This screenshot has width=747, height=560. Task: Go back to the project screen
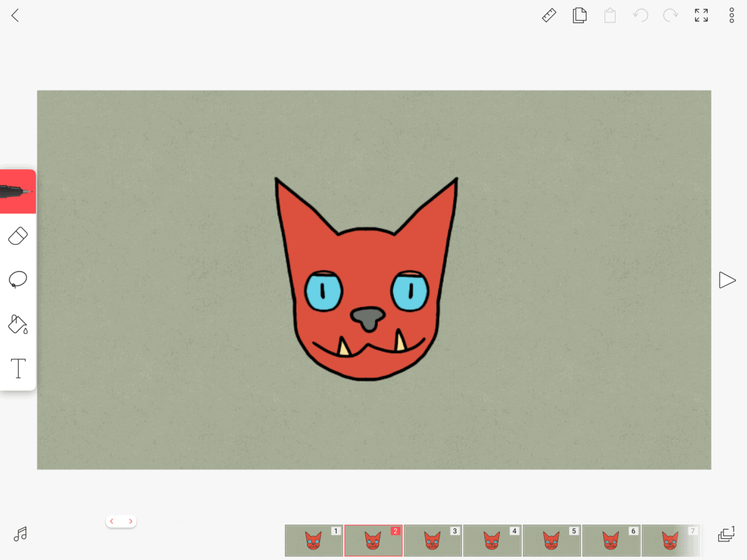coord(15,16)
